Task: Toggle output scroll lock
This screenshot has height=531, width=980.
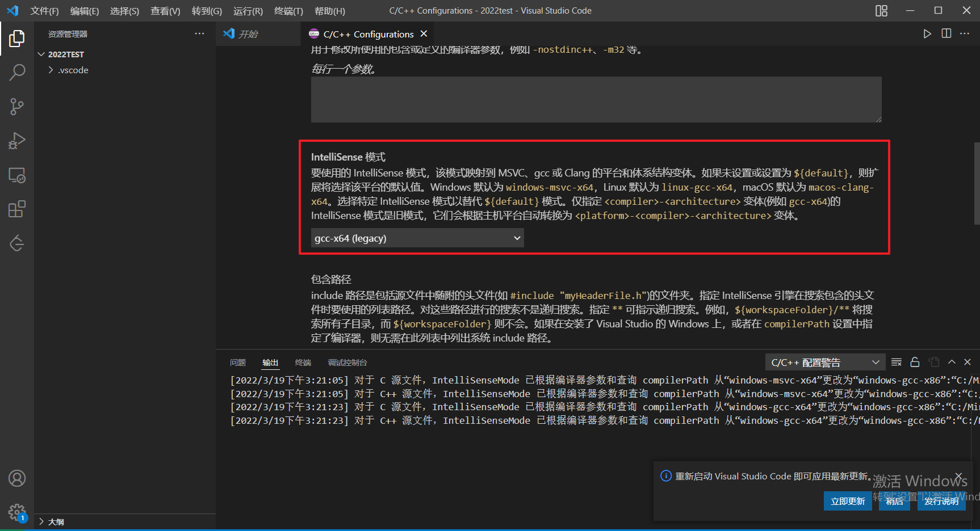Action: (915, 362)
